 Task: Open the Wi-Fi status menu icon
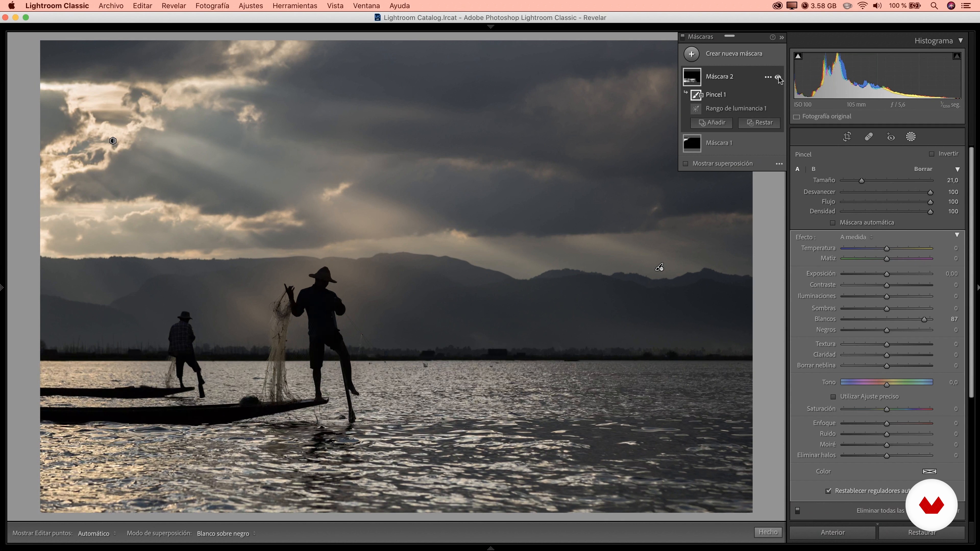tap(863, 6)
